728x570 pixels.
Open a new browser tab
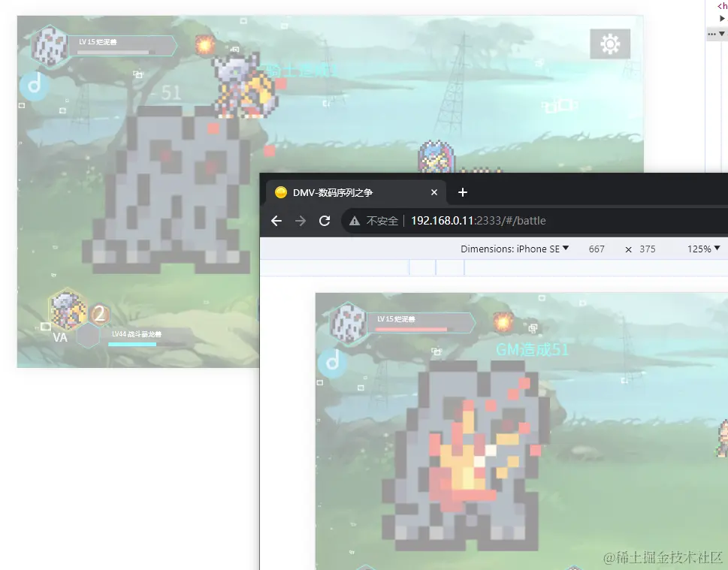click(x=463, y=192)
